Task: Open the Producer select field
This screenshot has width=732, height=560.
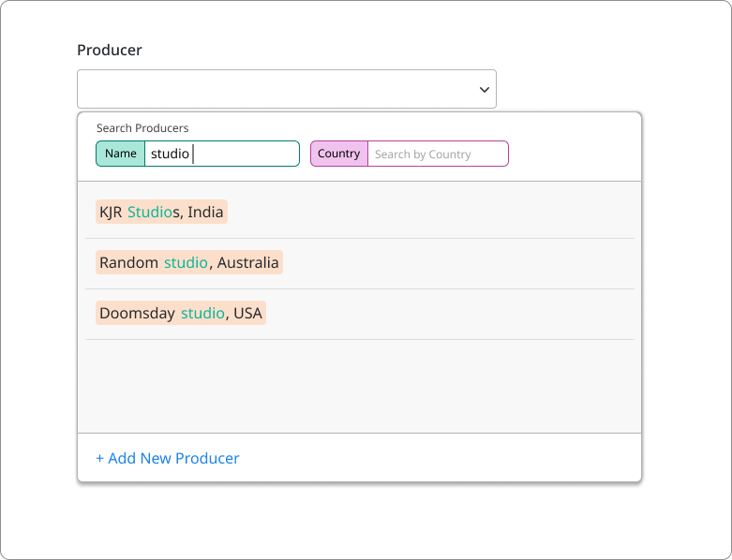Action: 287,89
